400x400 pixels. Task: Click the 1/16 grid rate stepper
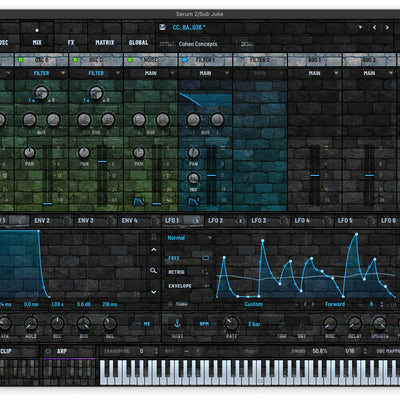pyautogui.click(x=365, y=351)
